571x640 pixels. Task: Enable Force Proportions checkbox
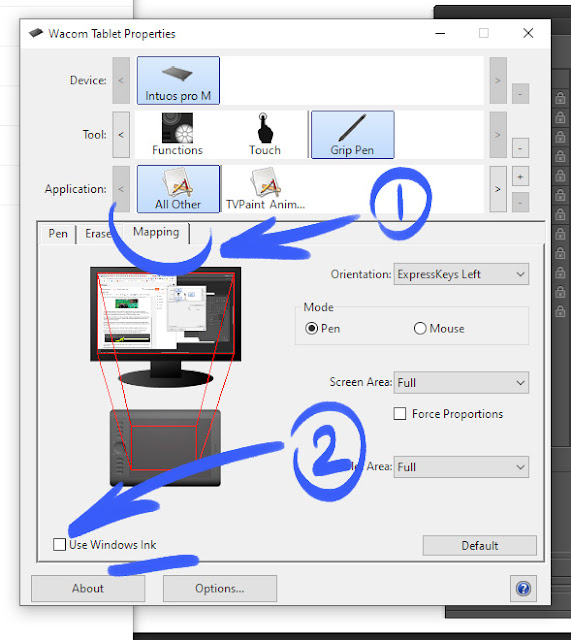click(400, 413)
